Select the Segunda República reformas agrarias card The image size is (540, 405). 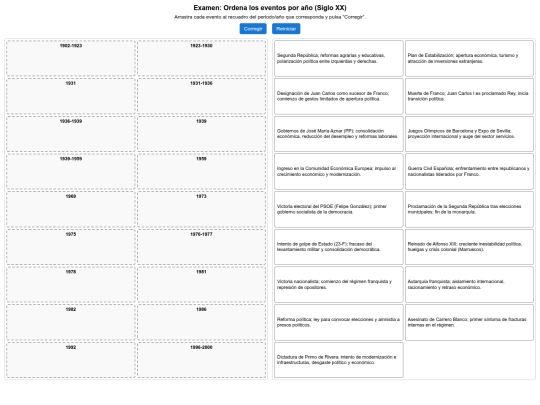click(339, 58)
